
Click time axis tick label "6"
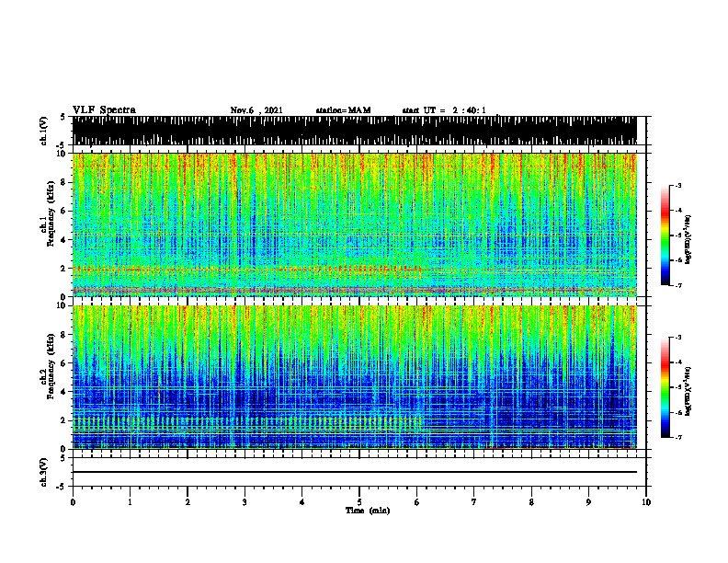[417, 502]
